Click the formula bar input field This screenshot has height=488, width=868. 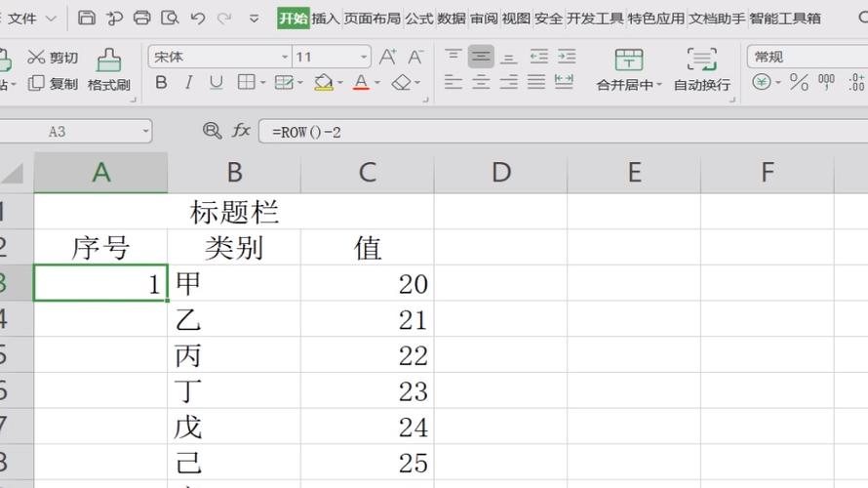(x=563, y=132)
